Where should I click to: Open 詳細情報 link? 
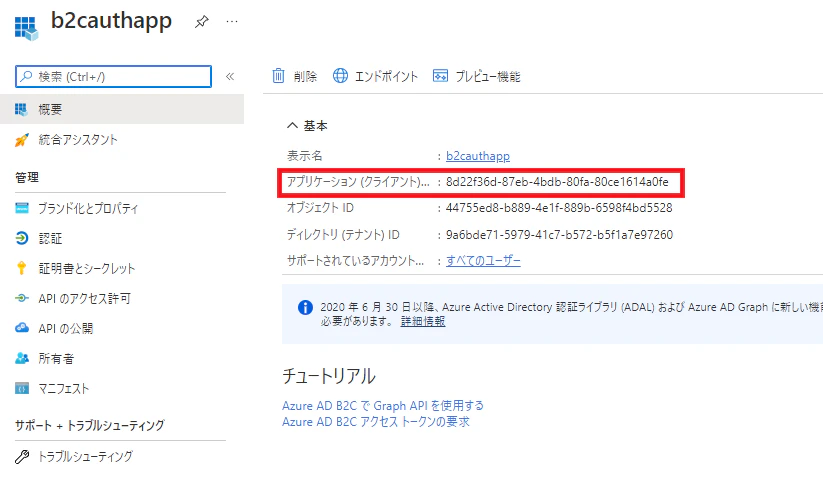pyautogui.click(x=423, y=321)
